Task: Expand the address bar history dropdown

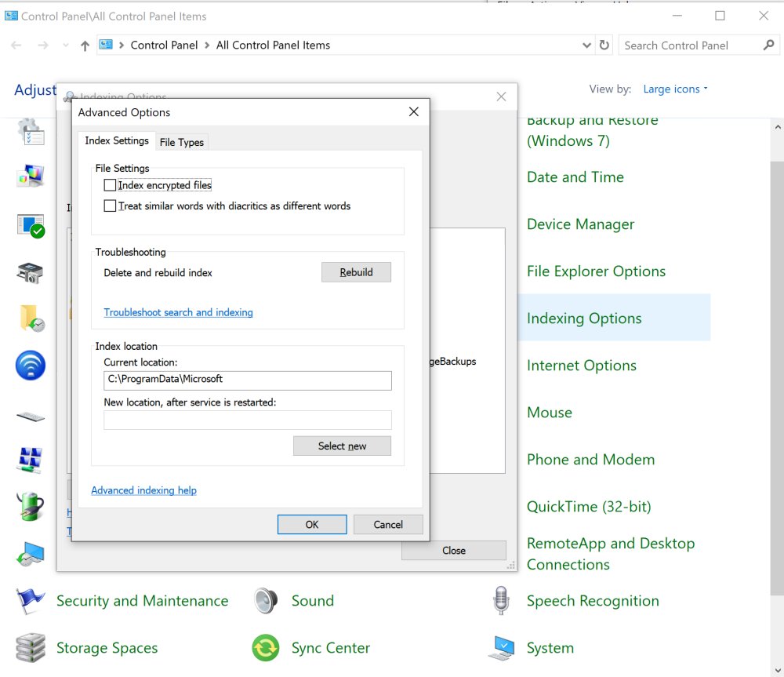Action: point(586,45)
